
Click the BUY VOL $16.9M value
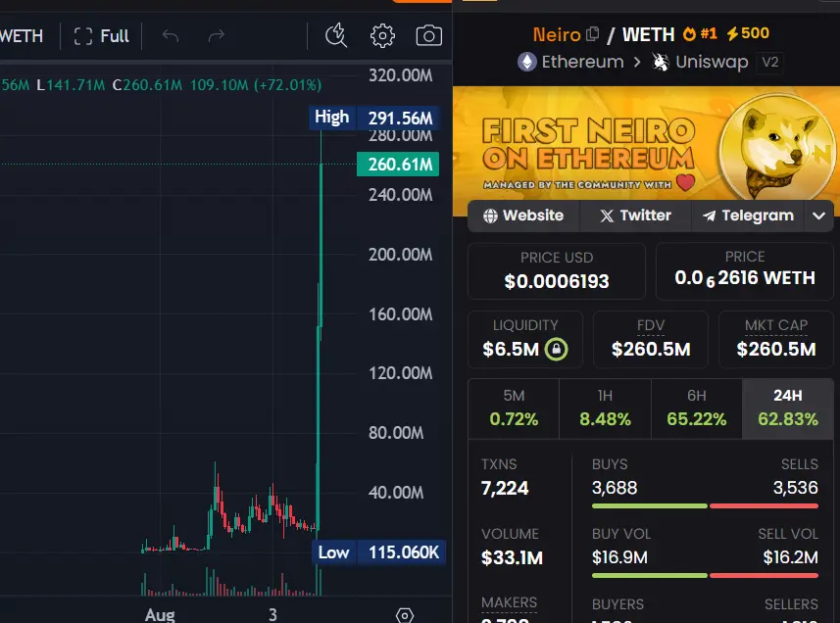point(619,557)
